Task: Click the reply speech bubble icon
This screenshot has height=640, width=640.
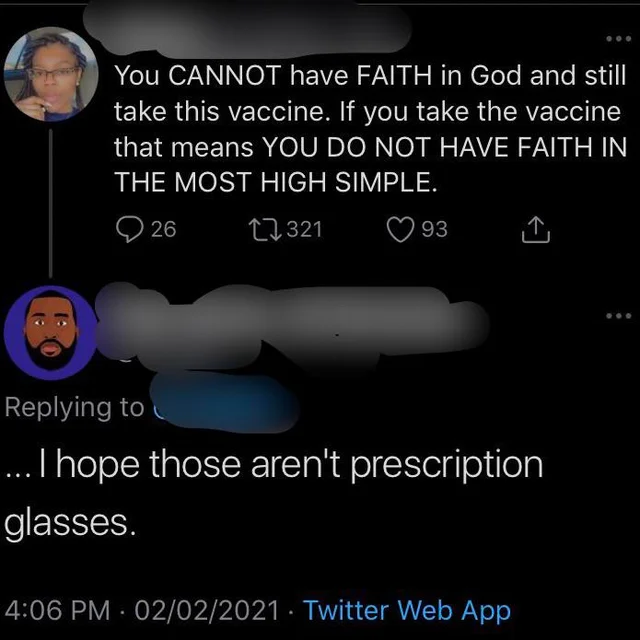Action: click(129, 229)
